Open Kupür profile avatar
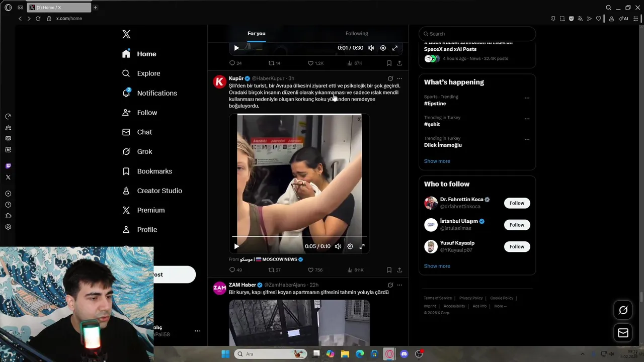Viewport: 644px width, 362px height. click(220, 82)
